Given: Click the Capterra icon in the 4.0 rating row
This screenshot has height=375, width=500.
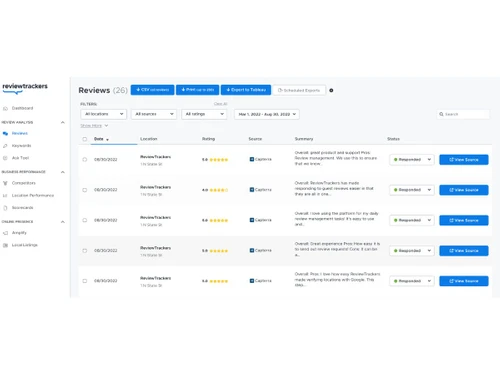Looking at the screenshot, I should [x=252, y=190].
